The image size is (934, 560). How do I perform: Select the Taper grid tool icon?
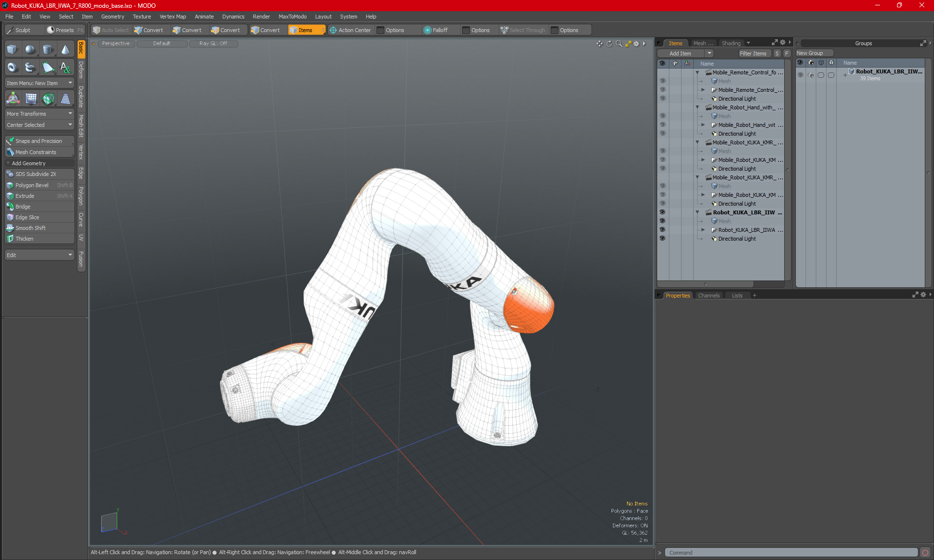(x=65, y=99)
